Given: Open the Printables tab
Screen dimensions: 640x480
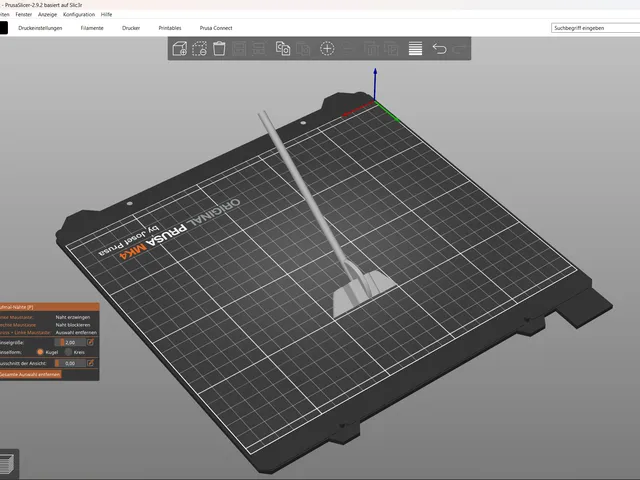Looking at the screenshot, I should click(170, 28).
